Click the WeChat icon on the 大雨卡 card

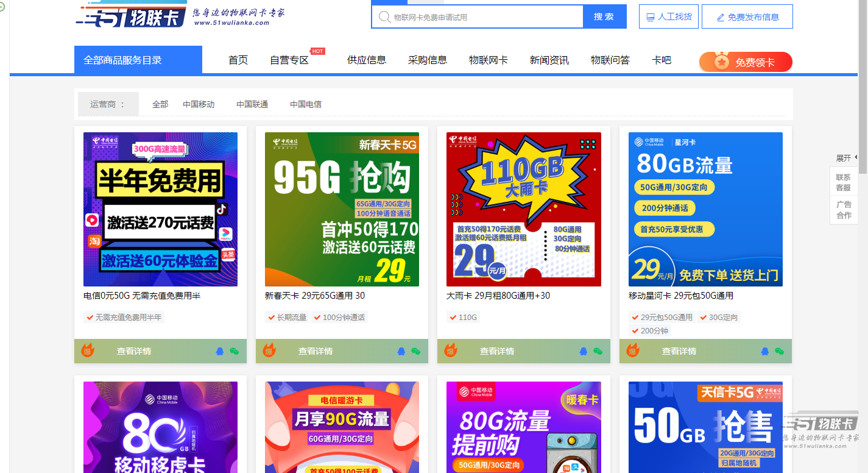598,351
